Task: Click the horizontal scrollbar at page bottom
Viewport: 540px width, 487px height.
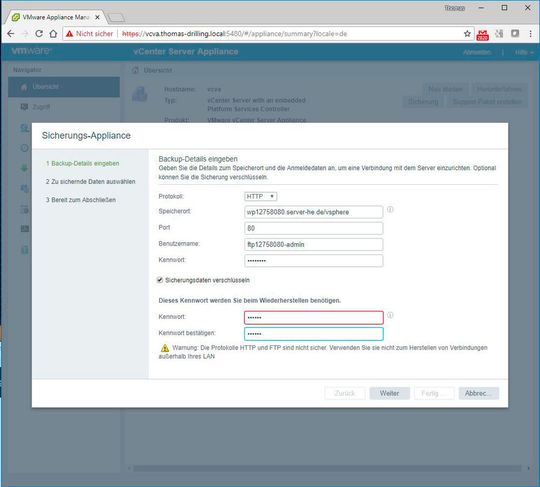Action: click(327, 468)
